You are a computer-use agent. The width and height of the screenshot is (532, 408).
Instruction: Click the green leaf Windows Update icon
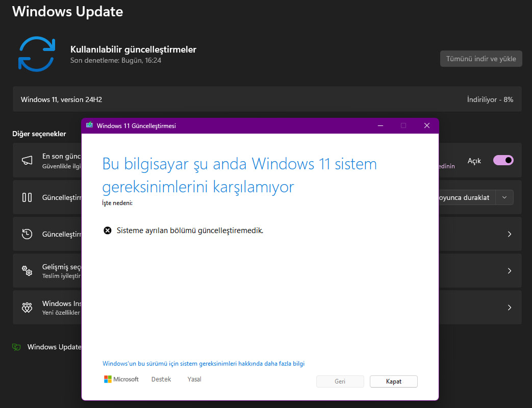click(16, 347)
